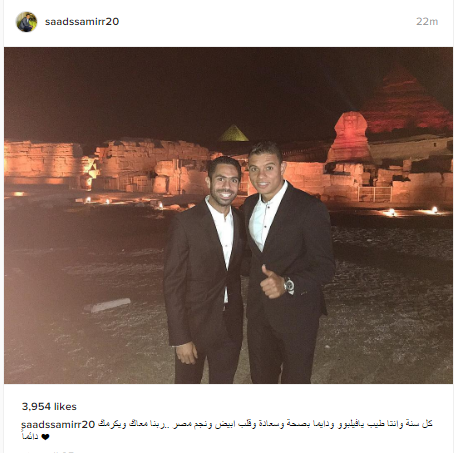
Task: Click saadssamirr20 username in the caption
Action: tap(58, 424)
